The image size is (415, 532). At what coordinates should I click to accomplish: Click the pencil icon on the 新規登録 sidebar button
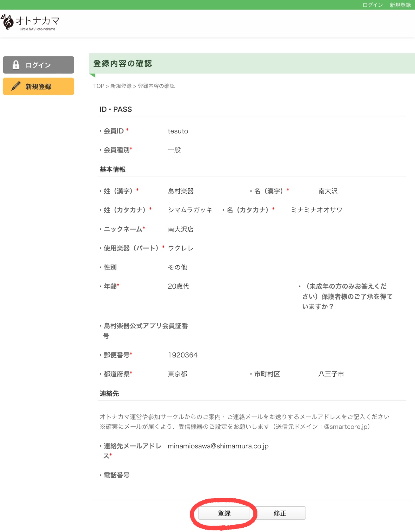tap(16, 86)
